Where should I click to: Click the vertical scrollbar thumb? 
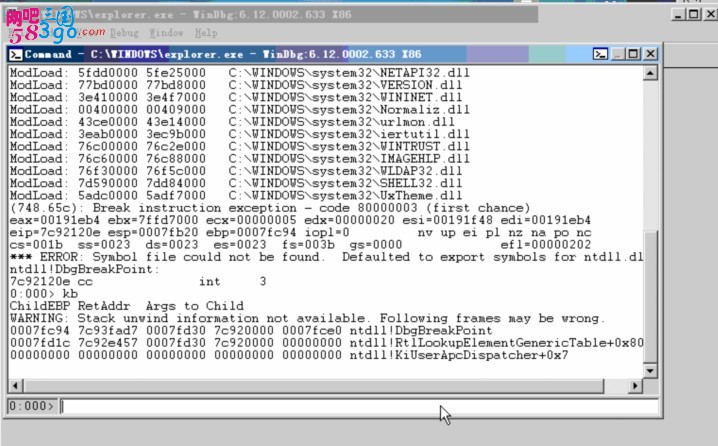(650, 296)
